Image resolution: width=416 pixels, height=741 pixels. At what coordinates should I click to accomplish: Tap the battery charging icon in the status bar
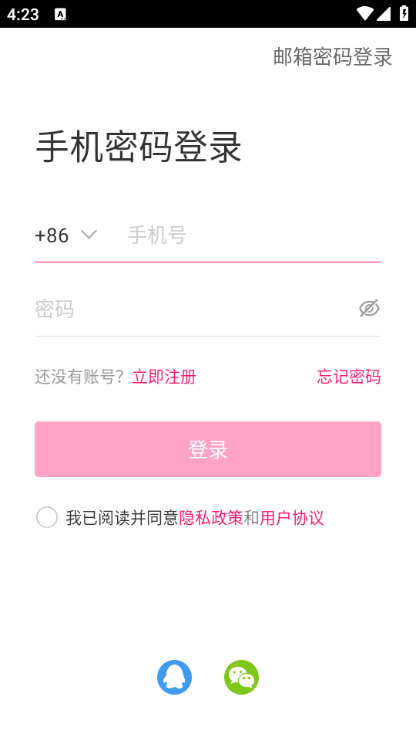(404, 14)
